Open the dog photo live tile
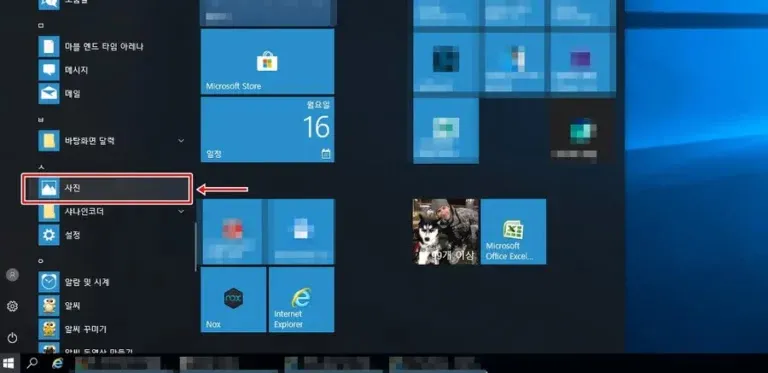Screen dimensions: 768x373 445,232
